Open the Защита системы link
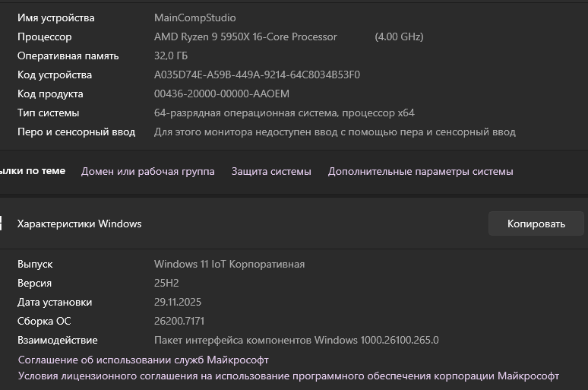Viewport: 588px width, 390px height. point(271,172)
